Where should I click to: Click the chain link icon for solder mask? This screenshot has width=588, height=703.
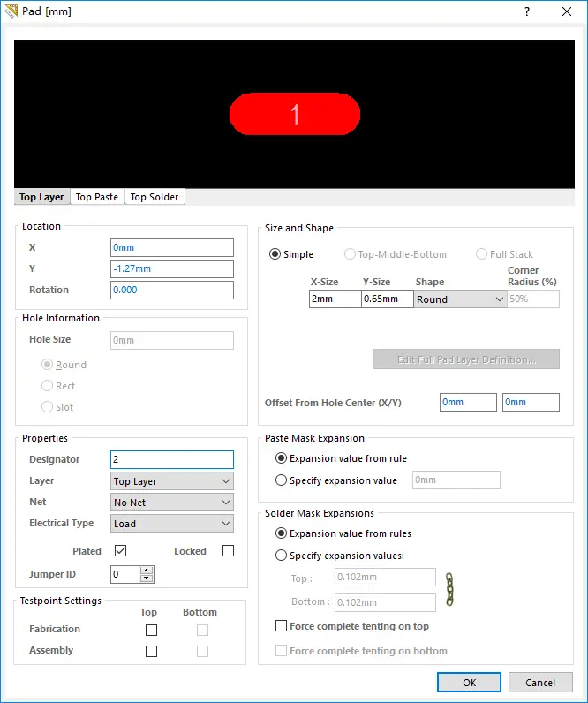[449, 589]
